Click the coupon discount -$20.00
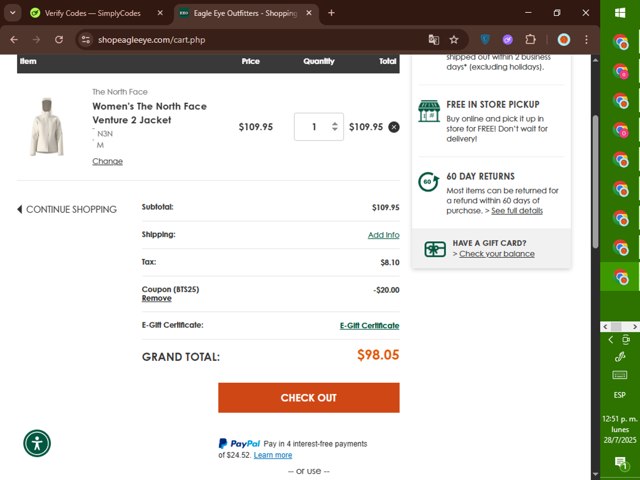Viewport: 640px width, 480px height. coord(386,290)
